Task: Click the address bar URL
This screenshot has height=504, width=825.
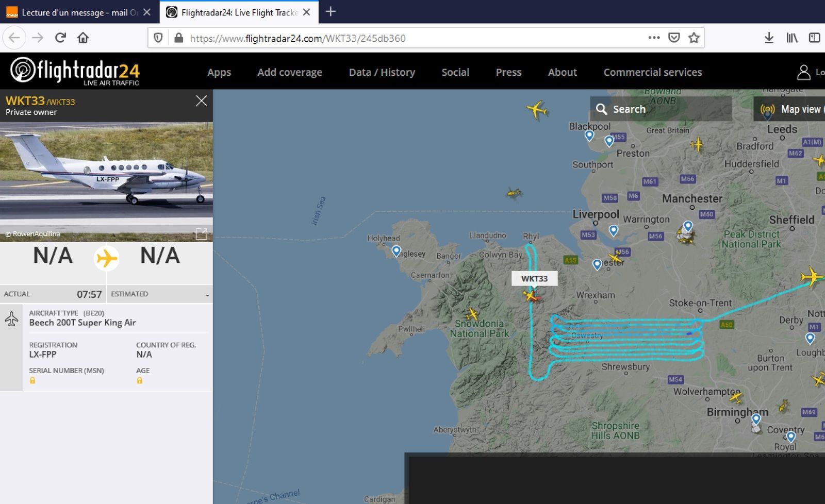Action: click(298, 38)
